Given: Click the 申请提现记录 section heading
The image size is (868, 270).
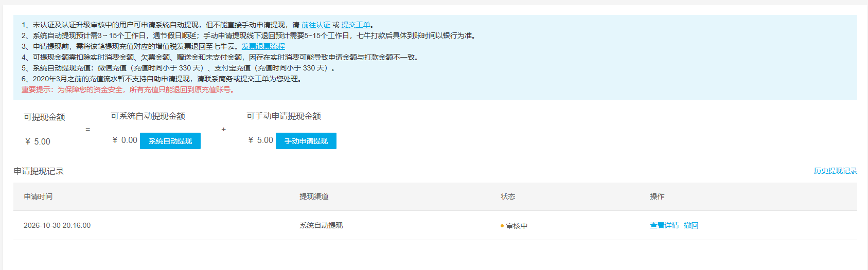Looking at the screenshot, I should point(39,171).
